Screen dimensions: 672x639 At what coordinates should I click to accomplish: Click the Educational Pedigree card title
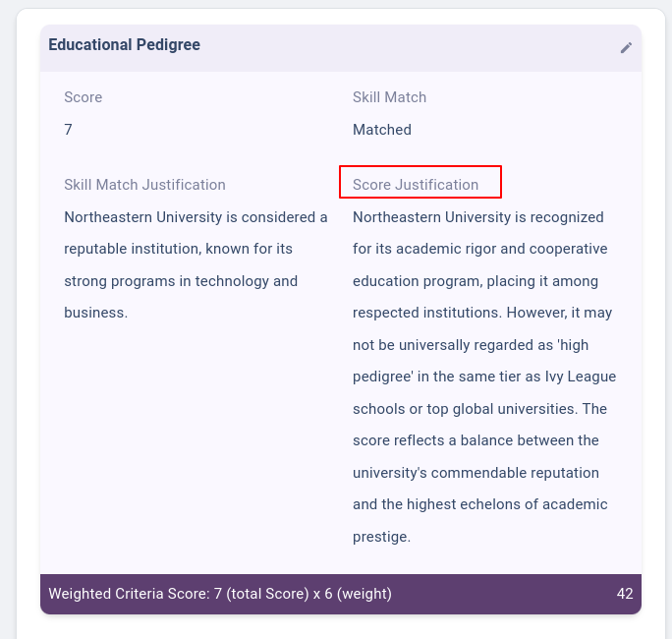pyautogui.click(x=124, y=45)
